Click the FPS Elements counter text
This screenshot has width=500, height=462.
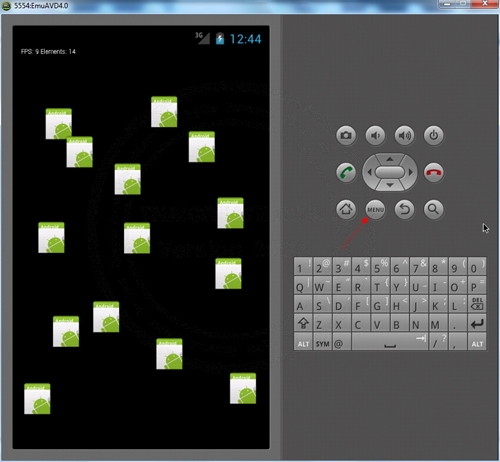48,51
